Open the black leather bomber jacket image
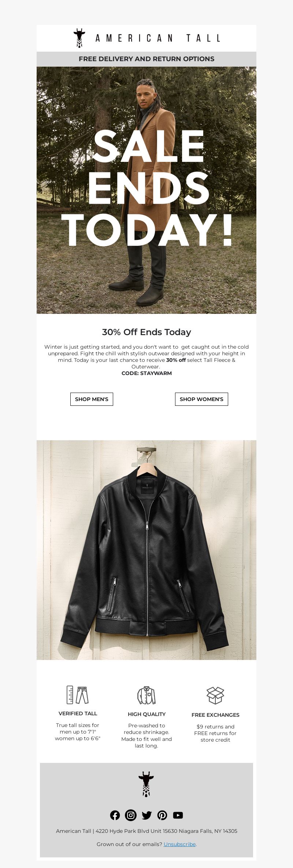Viewport: 293px width, 868px height. [x=146, y=550]
